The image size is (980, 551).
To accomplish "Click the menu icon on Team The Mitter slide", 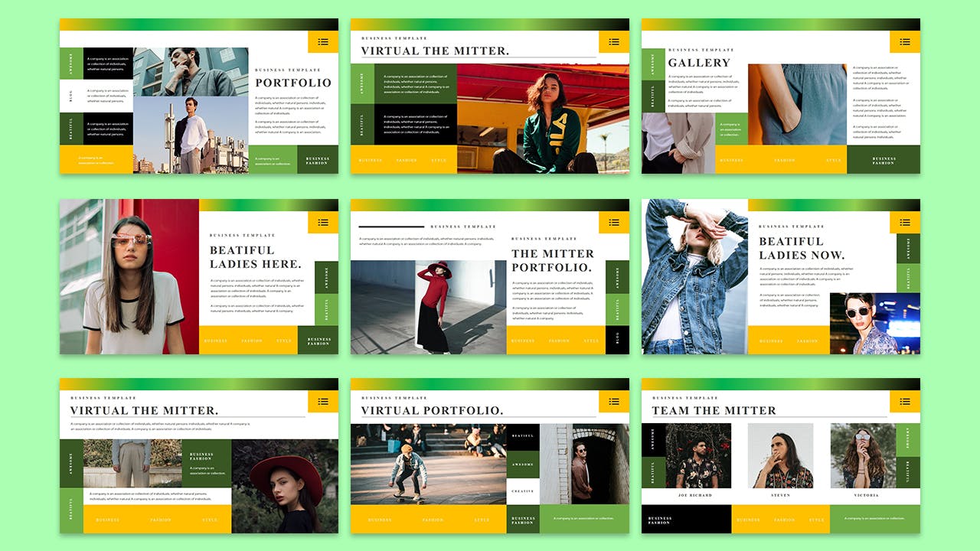I will 905,402.
